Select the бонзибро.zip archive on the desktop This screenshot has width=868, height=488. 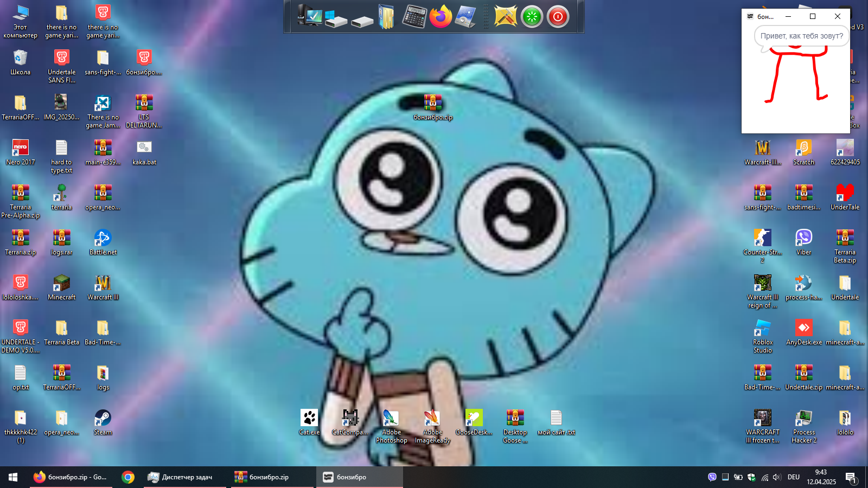coord(433,107)
